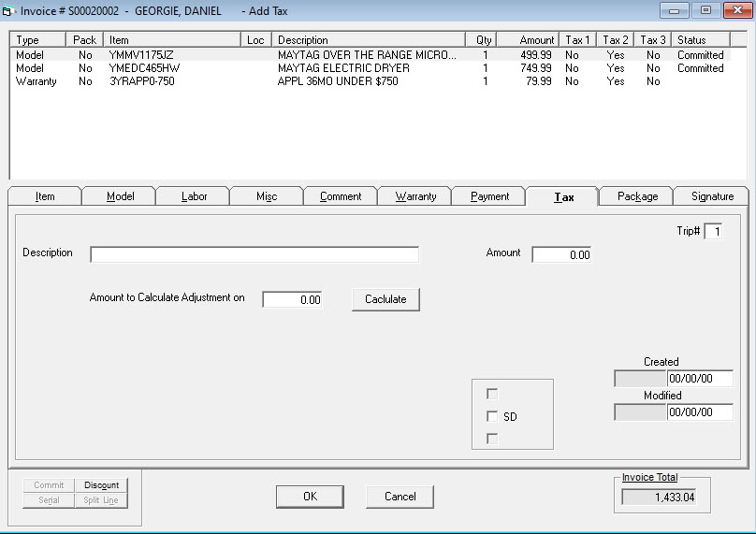This screenshot has width=756, height=534.
Task: Sort by the Type column header
Action: click(37, 39)
